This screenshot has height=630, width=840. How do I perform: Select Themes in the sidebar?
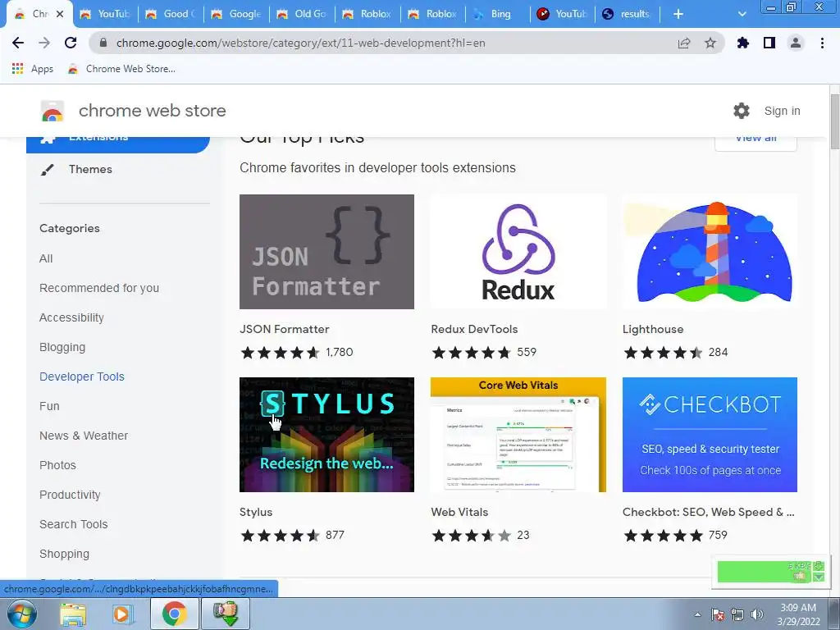(x=90, y=169)
